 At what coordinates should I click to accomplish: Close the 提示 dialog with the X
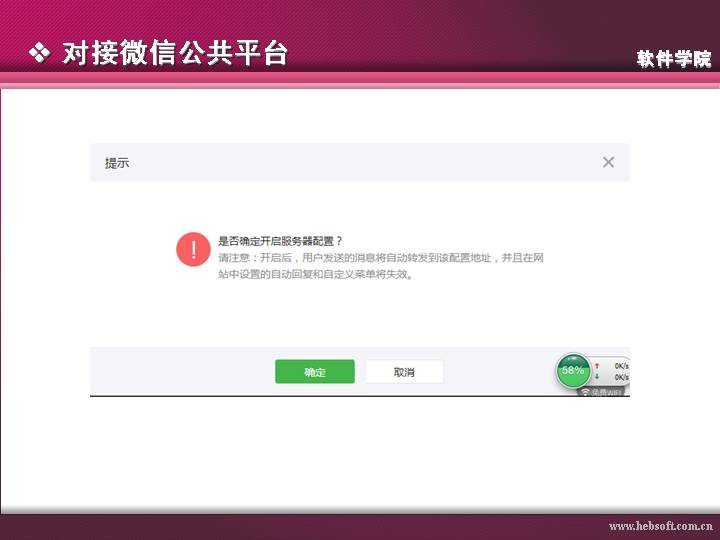tap(608, 162)
